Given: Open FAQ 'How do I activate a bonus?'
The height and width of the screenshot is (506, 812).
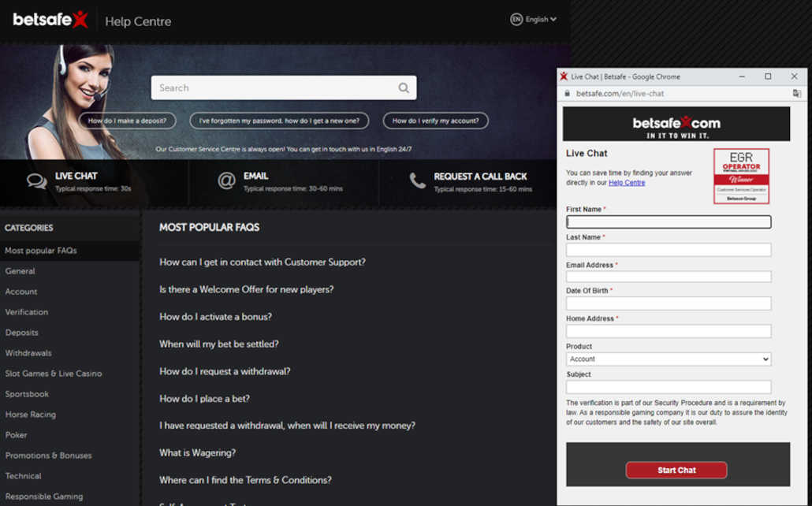Looking at the screenshot, I should coord(215,317).
